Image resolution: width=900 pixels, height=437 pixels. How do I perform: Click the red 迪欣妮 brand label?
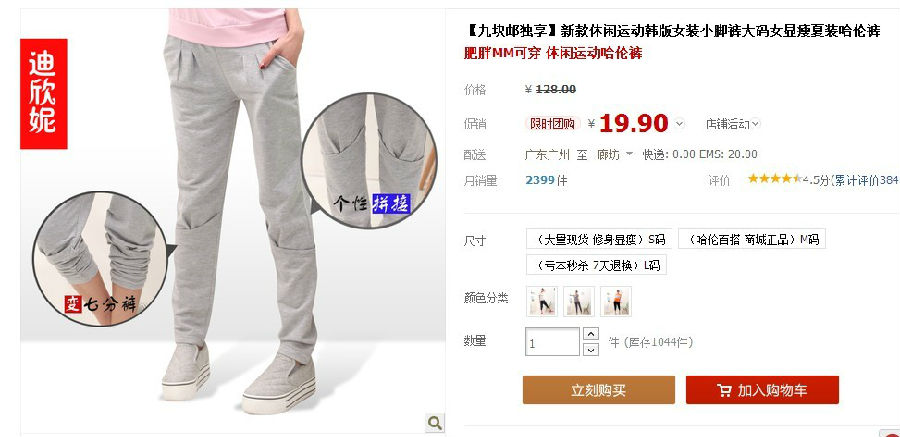[44, 94]
